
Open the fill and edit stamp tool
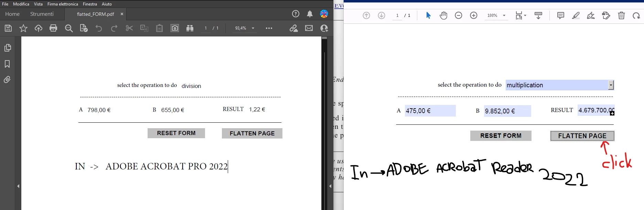coord(606,15)
